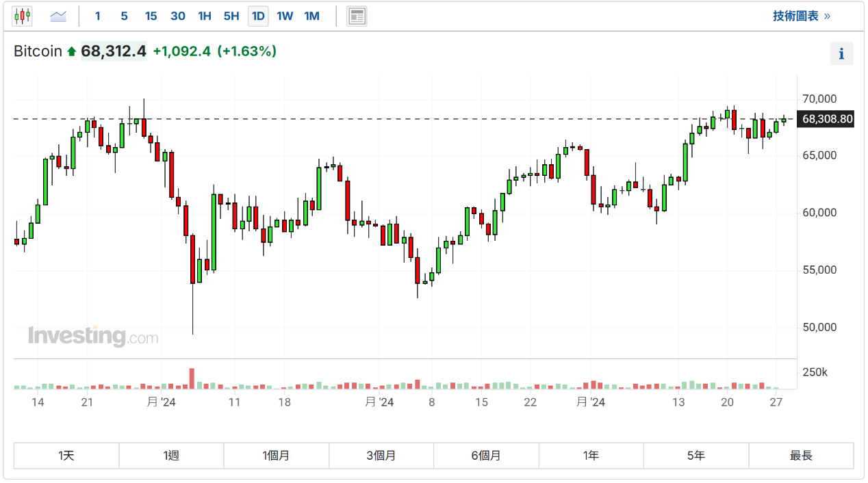Select the candlestick chart type icon
The height and width of the screenshot is (483, 868).
(x=23, y=16)
